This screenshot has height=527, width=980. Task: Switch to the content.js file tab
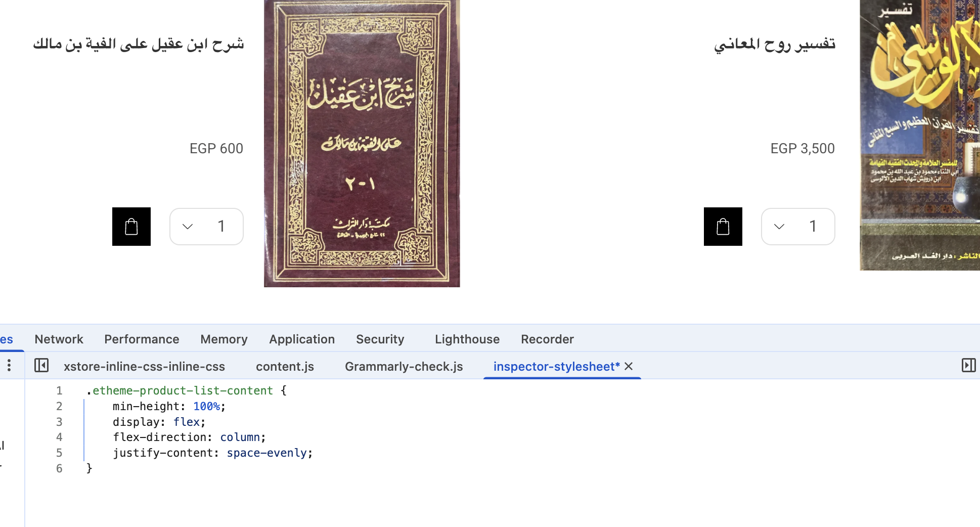click(x=285, y=367)
